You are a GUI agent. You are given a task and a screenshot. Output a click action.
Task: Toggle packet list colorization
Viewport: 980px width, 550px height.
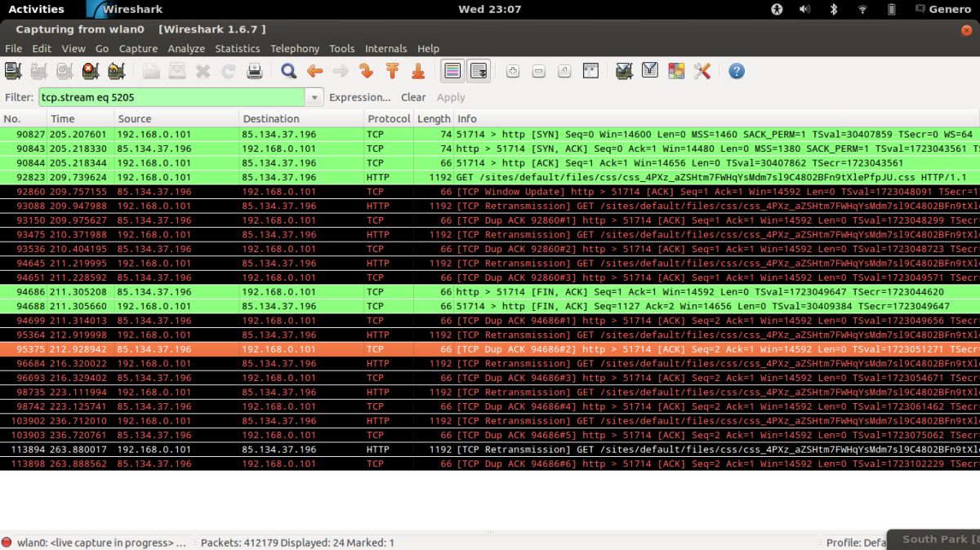click(452, 71)
